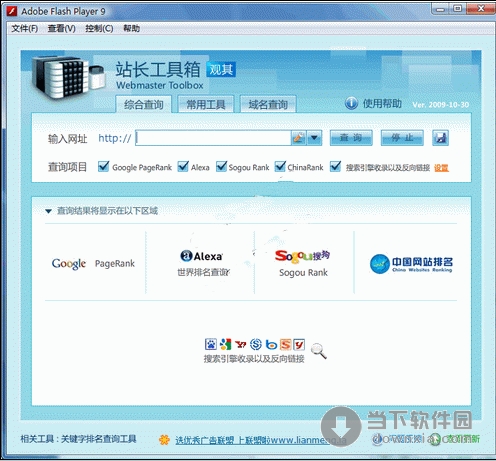Image resolution: width=496 pixels, height=461 pixels.
Task: Click the Youdao y search engine icon
Action: coord(299,344)
